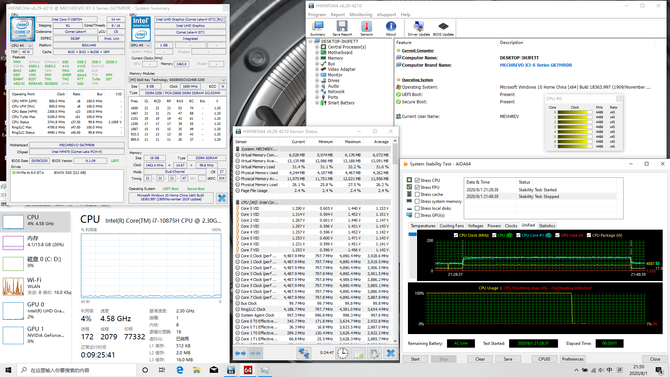This screenshot has height=377, width=670.
Task: Click the clock reset icon in Sensor Status
Action: [343, 353]
